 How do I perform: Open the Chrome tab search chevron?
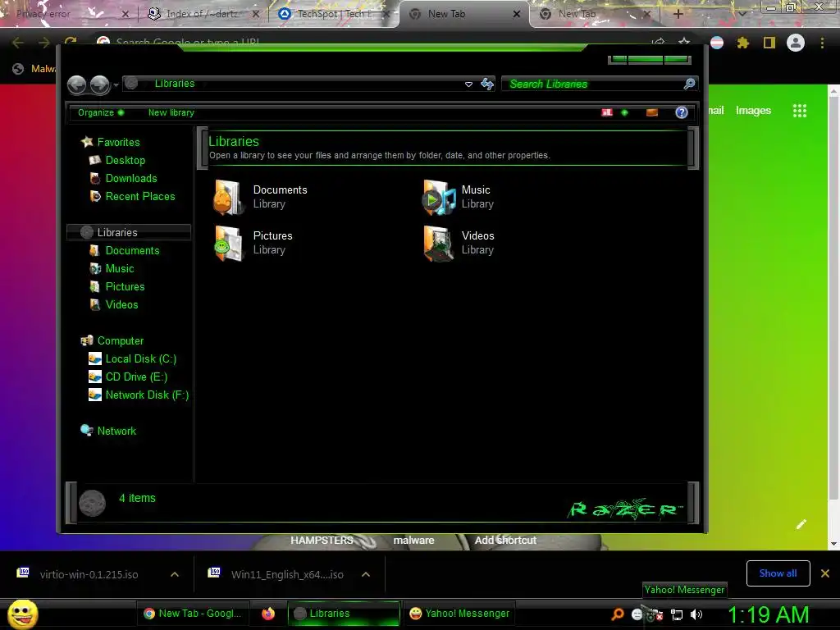click(742, 14)
